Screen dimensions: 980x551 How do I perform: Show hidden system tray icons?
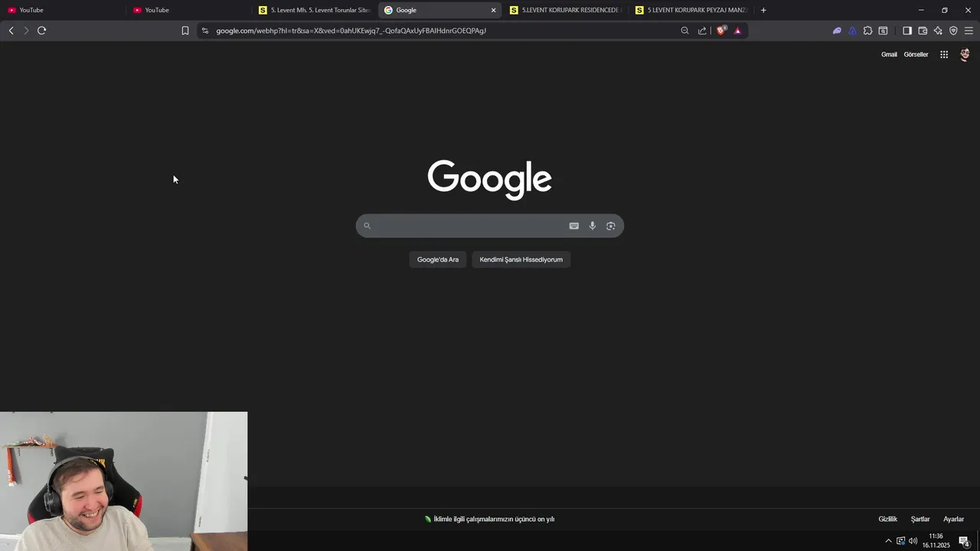888,541
